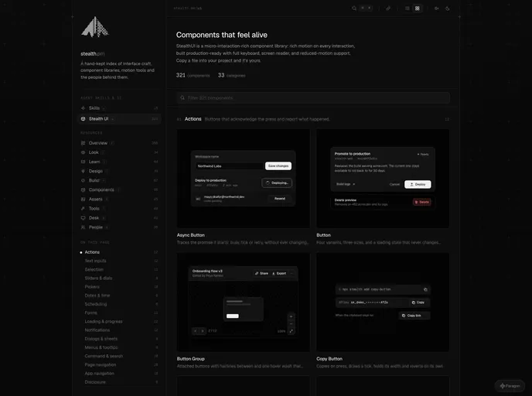The height and width of the screenshot is (396, 532).
Task: Click Copy button next to API key
Action: tap(418, 302)
